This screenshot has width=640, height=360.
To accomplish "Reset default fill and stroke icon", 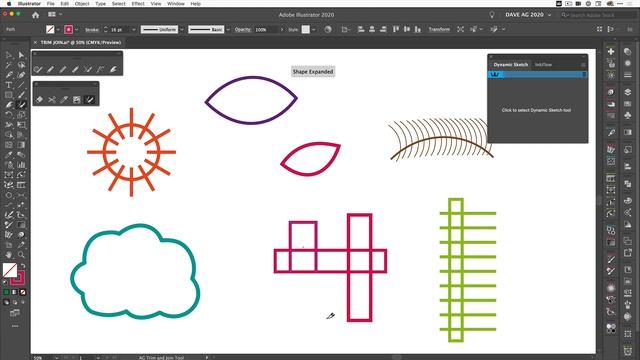I will pos(5,282).
